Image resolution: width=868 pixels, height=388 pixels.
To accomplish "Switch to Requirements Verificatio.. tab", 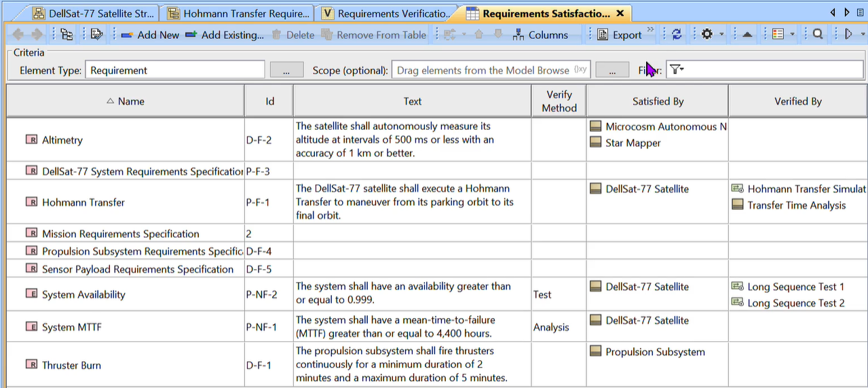I will coord(386,14).
